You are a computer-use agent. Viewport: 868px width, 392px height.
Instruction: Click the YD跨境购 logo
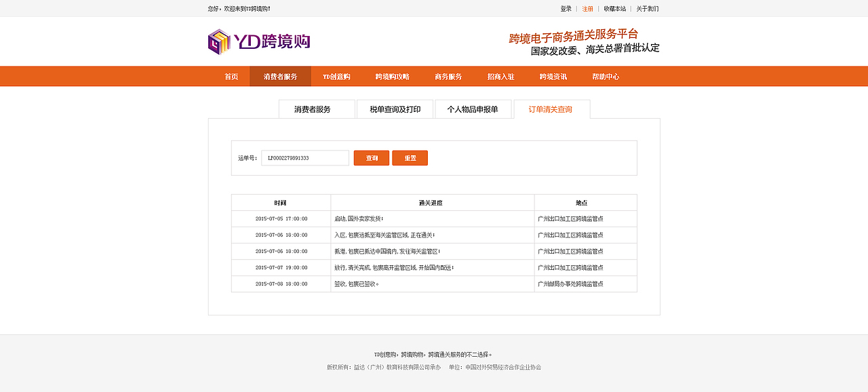pos(258,41)
